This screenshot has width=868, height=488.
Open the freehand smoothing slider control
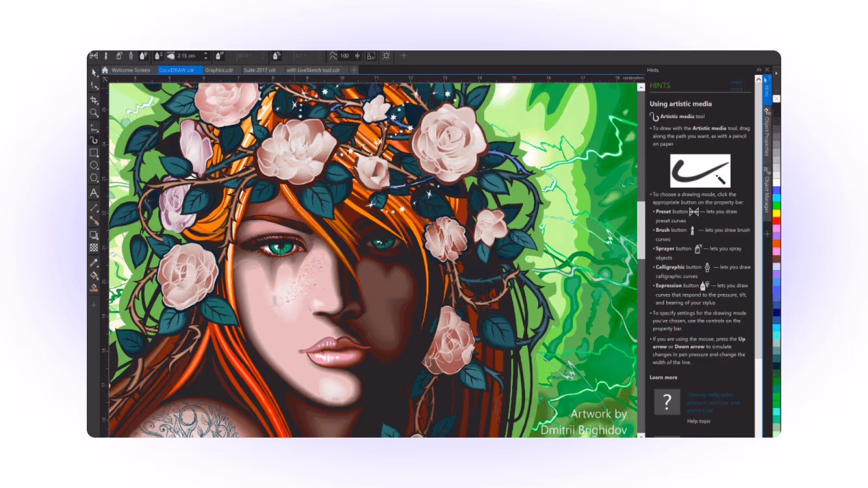tap(358, 56)
